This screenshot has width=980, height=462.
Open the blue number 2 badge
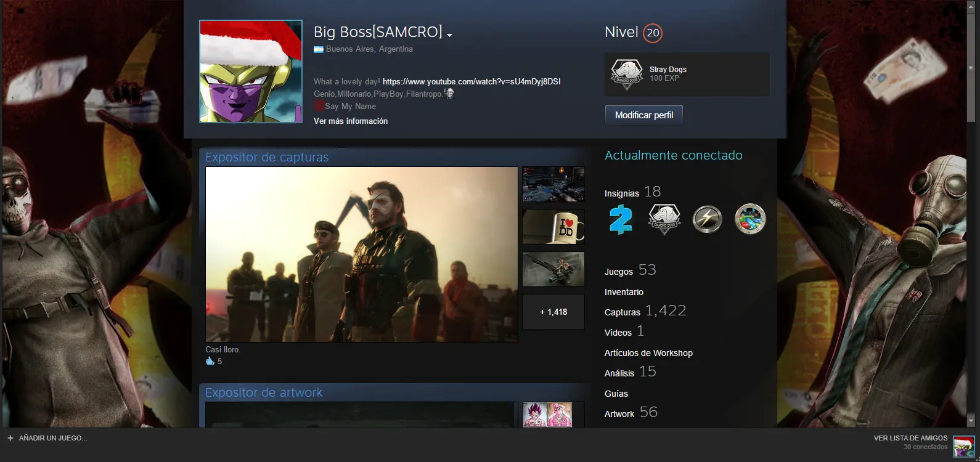coord(621,219)
